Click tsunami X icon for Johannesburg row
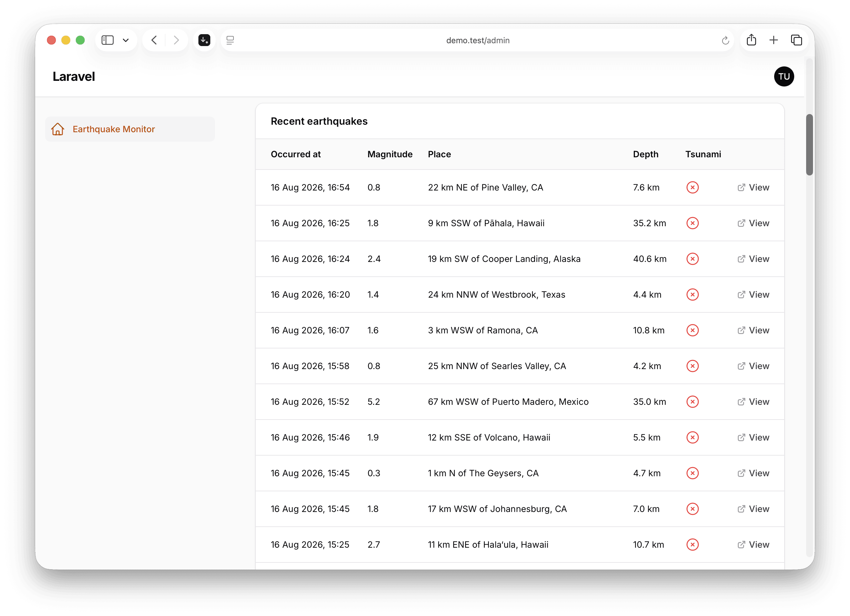 tap(693, 509)
